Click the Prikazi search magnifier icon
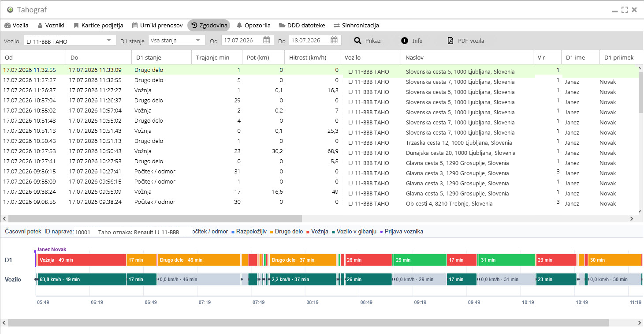Image resolution: width=644 pixels, height=334 pixels. (358, 41)
